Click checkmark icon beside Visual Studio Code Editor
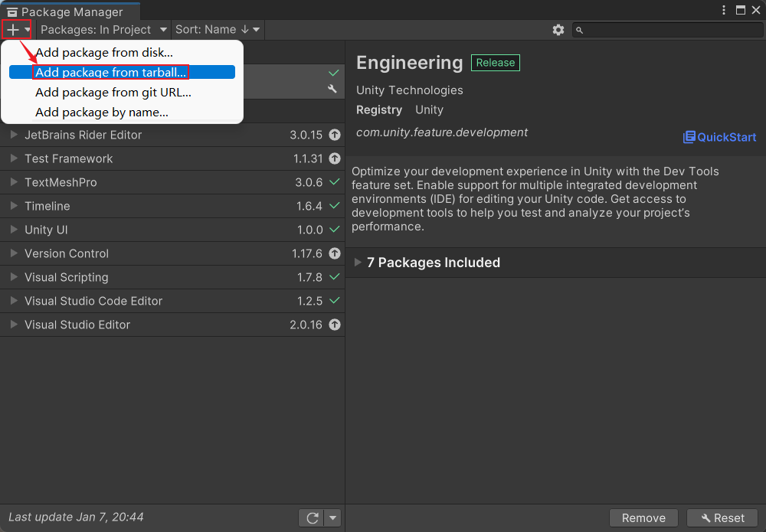Screen dimensions: 766x532 (x=335, y=301)
